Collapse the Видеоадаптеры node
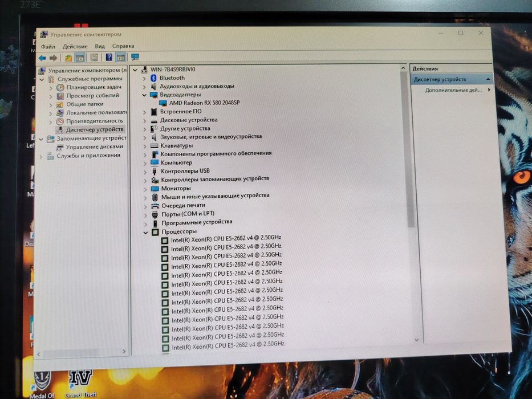 pos(144,95)
